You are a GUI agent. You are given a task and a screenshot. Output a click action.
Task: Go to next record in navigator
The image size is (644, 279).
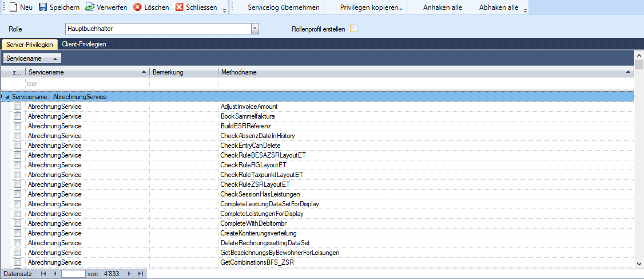129,274
